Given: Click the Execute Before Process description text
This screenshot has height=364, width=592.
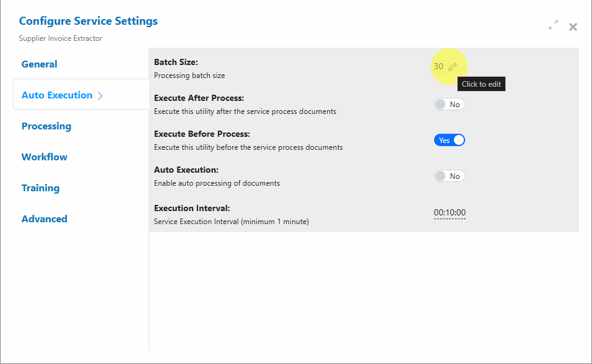Looking at the screenshot, I should [248, 147].
